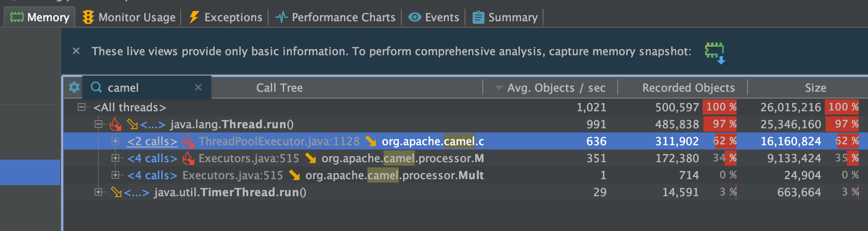Open the Performance Charts tab

[x=335, y=17]
